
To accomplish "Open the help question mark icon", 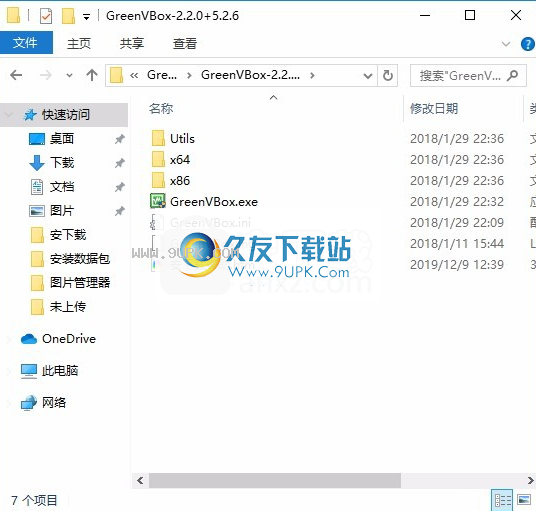I will coord(527,44).
